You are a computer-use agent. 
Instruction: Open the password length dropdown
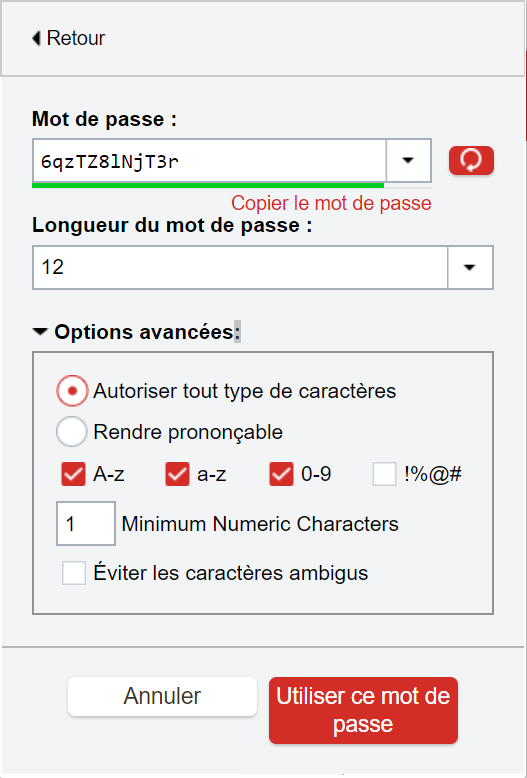(x=470, y=267)
